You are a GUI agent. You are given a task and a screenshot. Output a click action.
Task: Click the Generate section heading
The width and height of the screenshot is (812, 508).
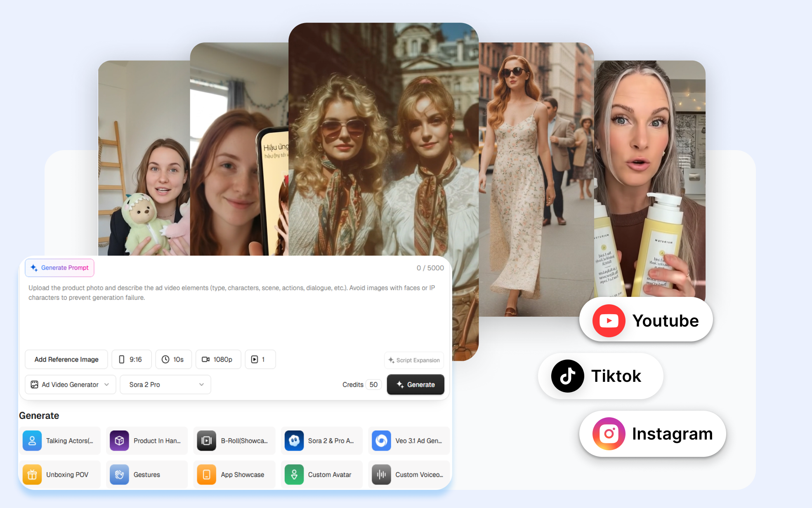pyautogui.click(x=39, y=416)
